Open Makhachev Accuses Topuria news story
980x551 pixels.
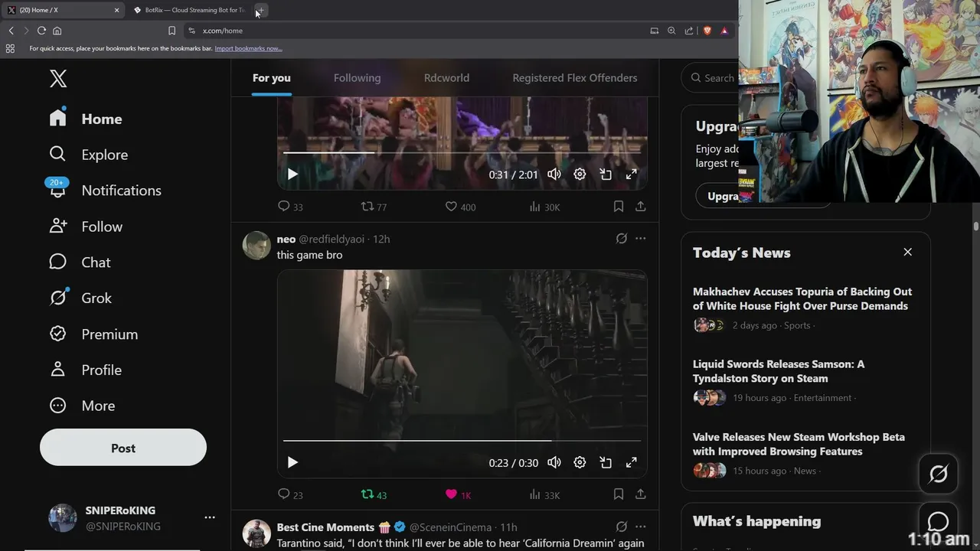(x=802, y=298)
